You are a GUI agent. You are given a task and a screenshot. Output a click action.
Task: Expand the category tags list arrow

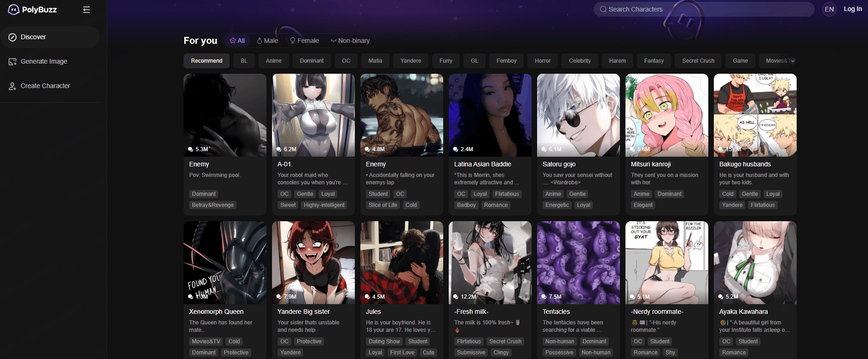tap(793, 61)
